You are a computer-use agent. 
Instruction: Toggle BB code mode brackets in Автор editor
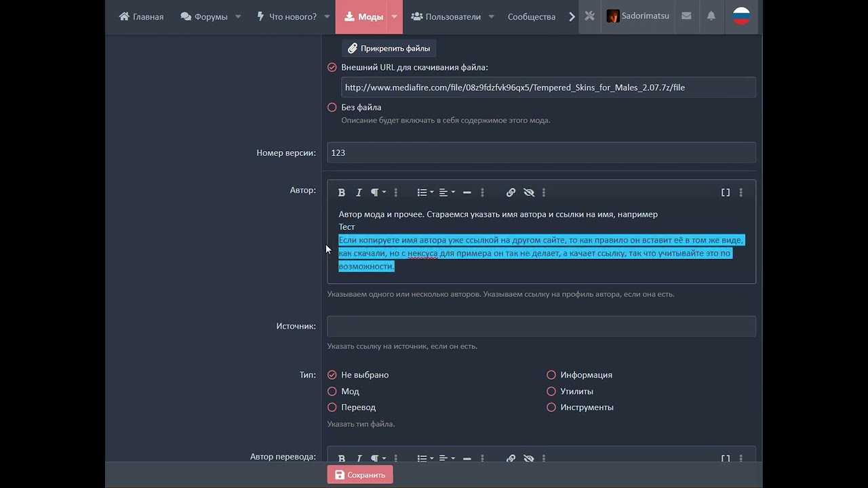725,192
